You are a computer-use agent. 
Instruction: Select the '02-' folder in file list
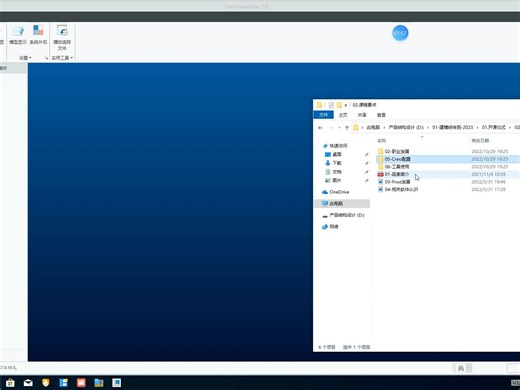(397, 151)
